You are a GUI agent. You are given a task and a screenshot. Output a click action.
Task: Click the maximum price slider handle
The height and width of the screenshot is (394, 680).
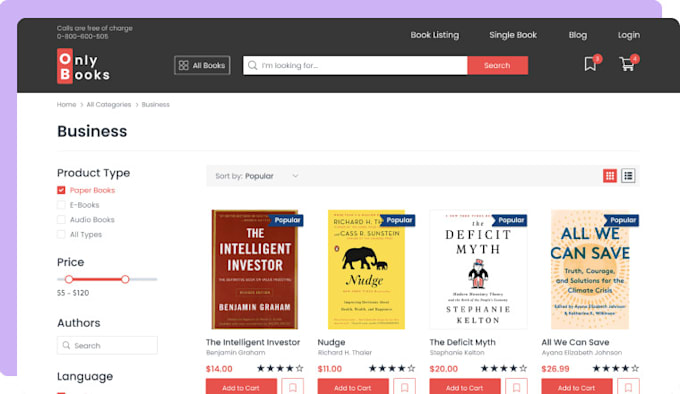pos(125,279)
